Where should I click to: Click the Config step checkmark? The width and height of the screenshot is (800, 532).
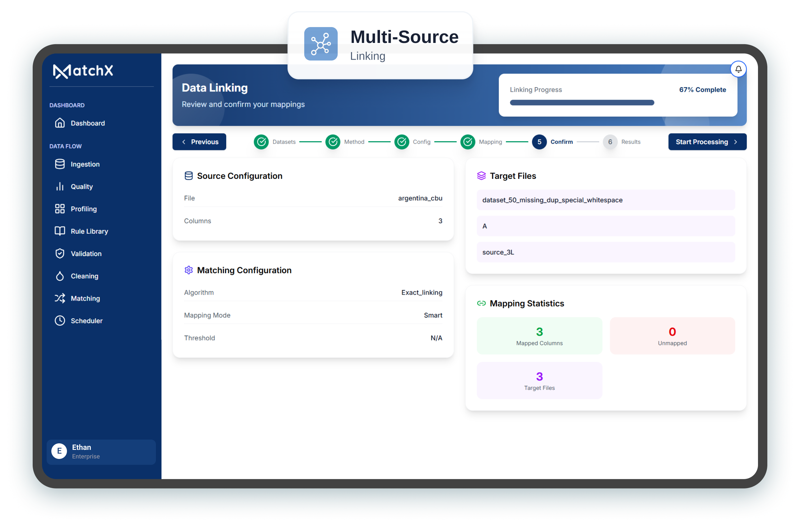tap(402, 142)
